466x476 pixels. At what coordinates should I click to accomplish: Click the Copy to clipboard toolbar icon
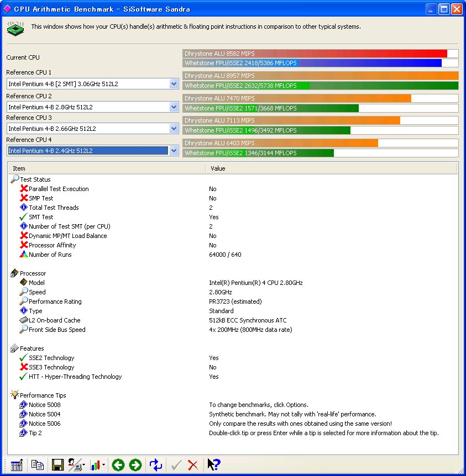38,465
